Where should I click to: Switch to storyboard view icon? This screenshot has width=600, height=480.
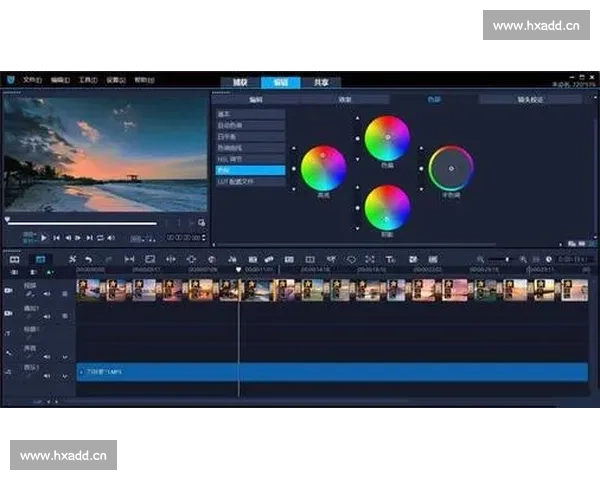click(x=15, y=259)
